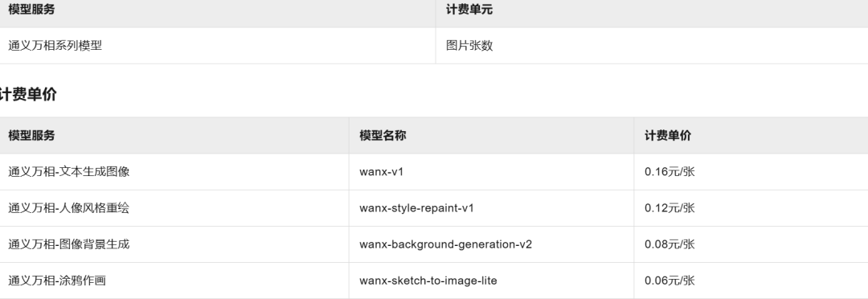Click wanx-sketch-to-image-lite model name
The image size is (868, 299).
428,281
